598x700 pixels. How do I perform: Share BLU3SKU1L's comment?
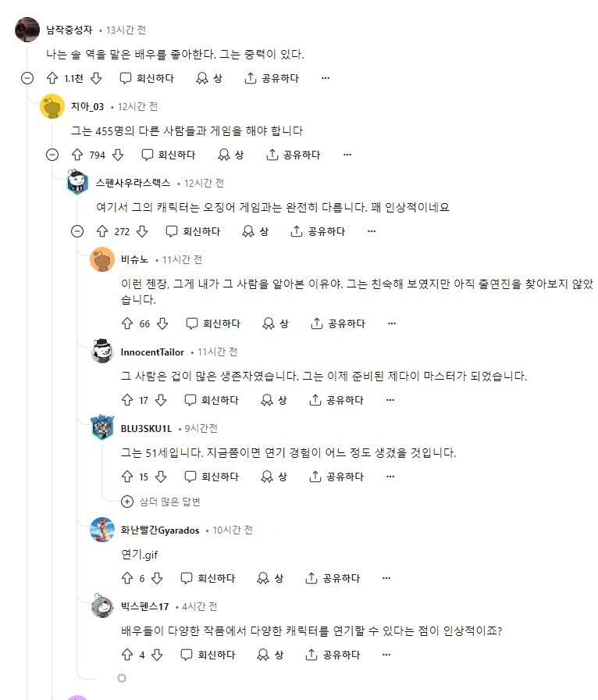coord(337,477)
